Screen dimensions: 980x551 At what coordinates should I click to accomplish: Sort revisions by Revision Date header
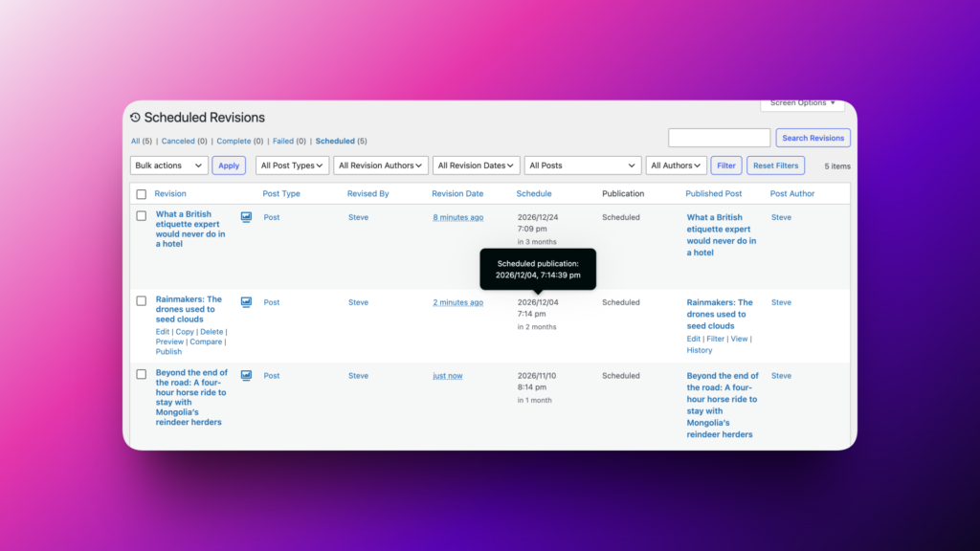pos(457,193)
